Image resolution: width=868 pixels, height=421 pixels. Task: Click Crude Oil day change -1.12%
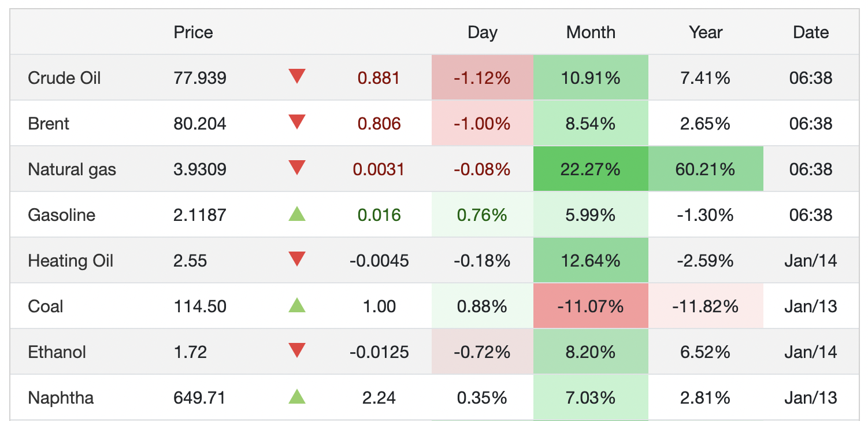(482, 77)
